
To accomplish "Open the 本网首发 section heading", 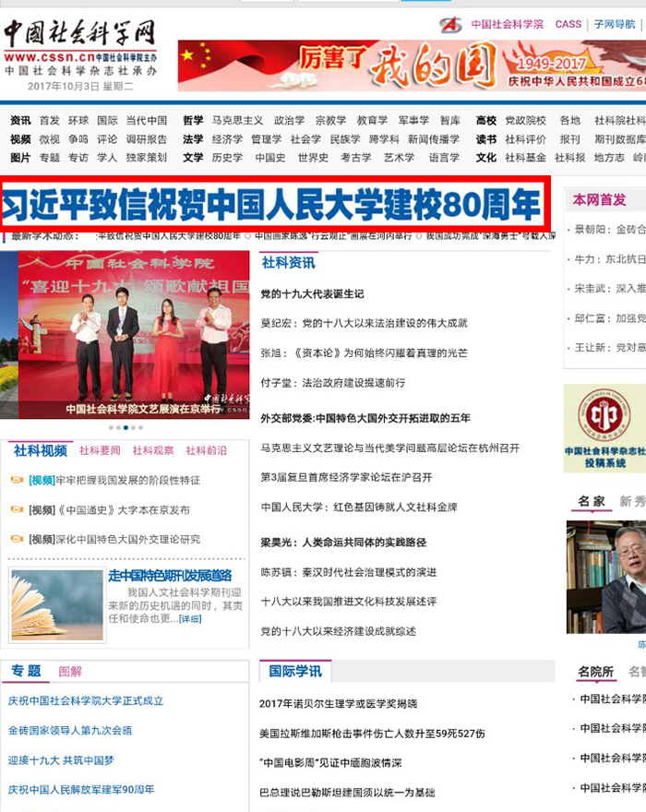I will click(599, 199).
